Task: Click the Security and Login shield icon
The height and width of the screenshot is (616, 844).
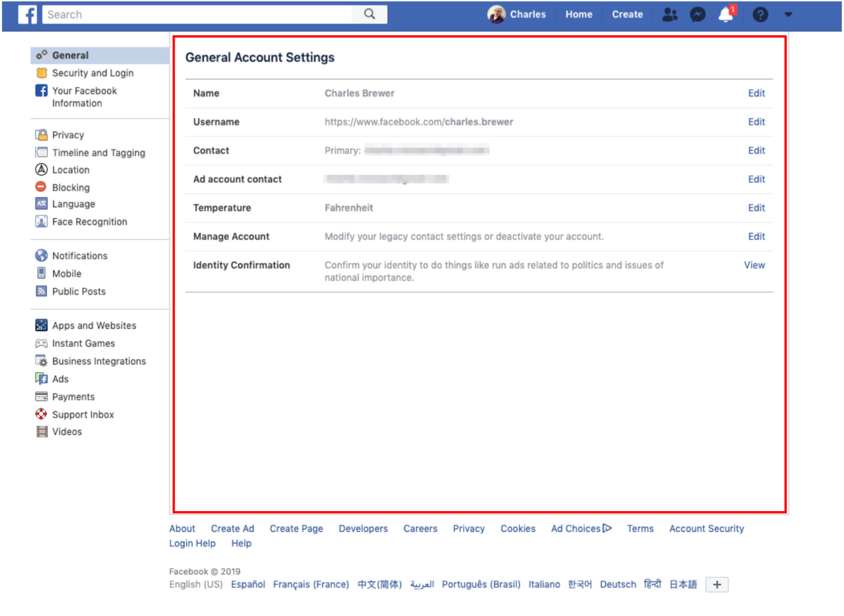Action: 42,72
